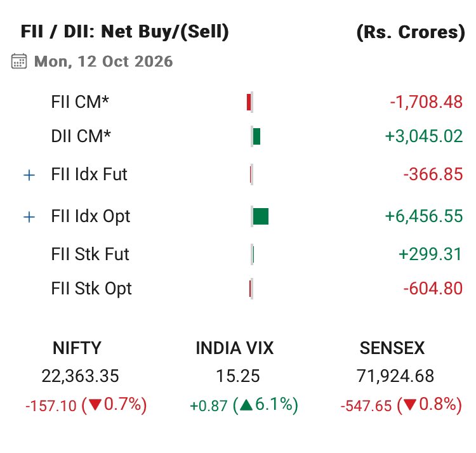Expand the FII Idx Opt row
Screen dimensions: 476x453
29,217
